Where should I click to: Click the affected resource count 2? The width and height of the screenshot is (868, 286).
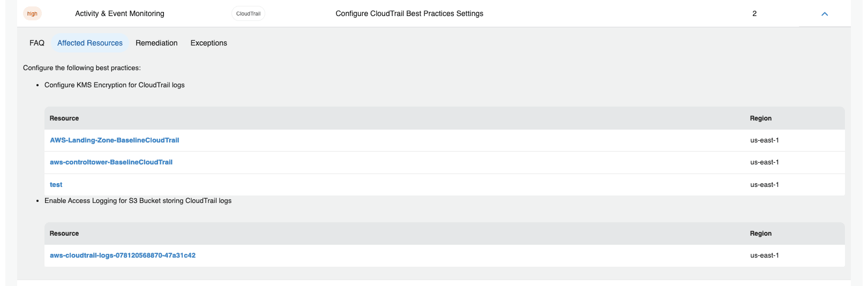point(754,13)
